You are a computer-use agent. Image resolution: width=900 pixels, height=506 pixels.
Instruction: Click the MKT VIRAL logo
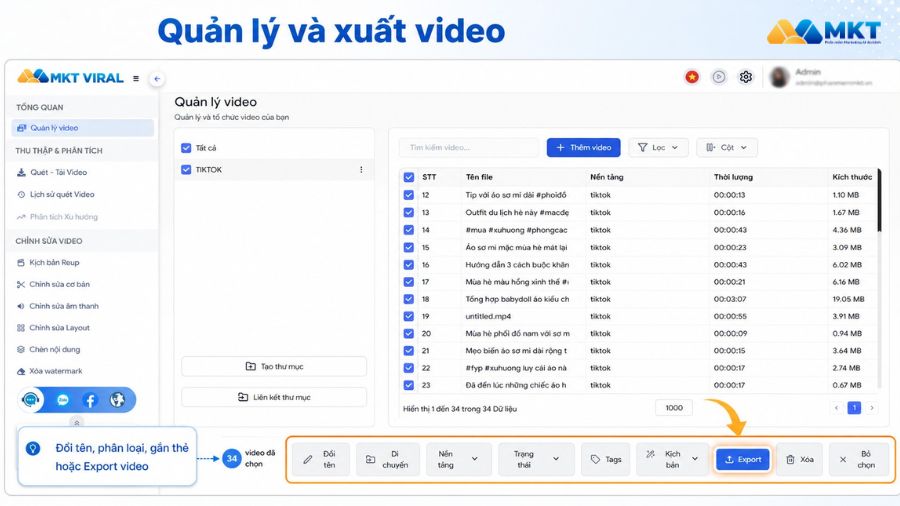click(x=71, y=77)
